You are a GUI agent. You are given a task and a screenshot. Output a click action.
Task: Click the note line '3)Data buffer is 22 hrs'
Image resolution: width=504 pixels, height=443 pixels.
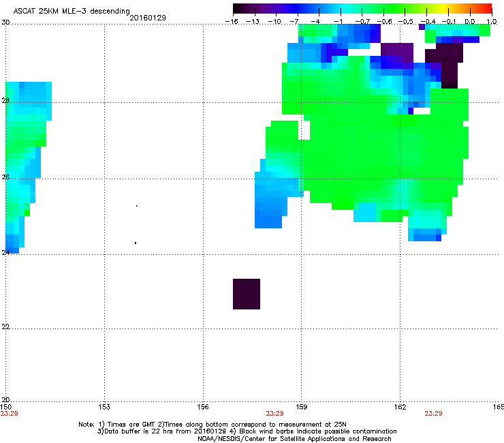(247, 431)
